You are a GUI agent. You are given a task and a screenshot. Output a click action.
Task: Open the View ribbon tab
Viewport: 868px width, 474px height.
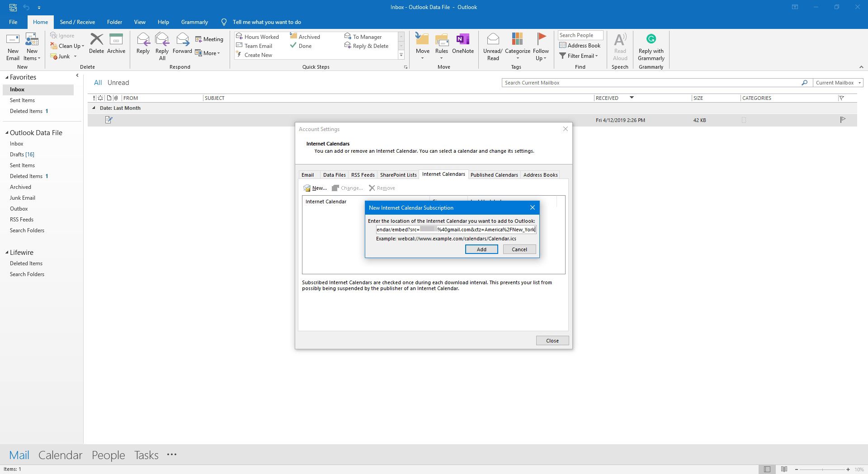click(140, 22)
